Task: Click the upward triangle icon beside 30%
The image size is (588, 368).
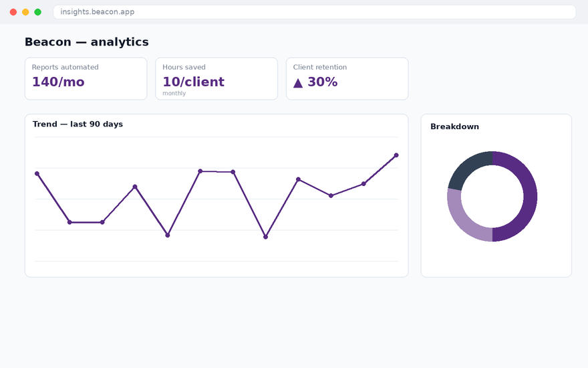Action: (298, 82)
